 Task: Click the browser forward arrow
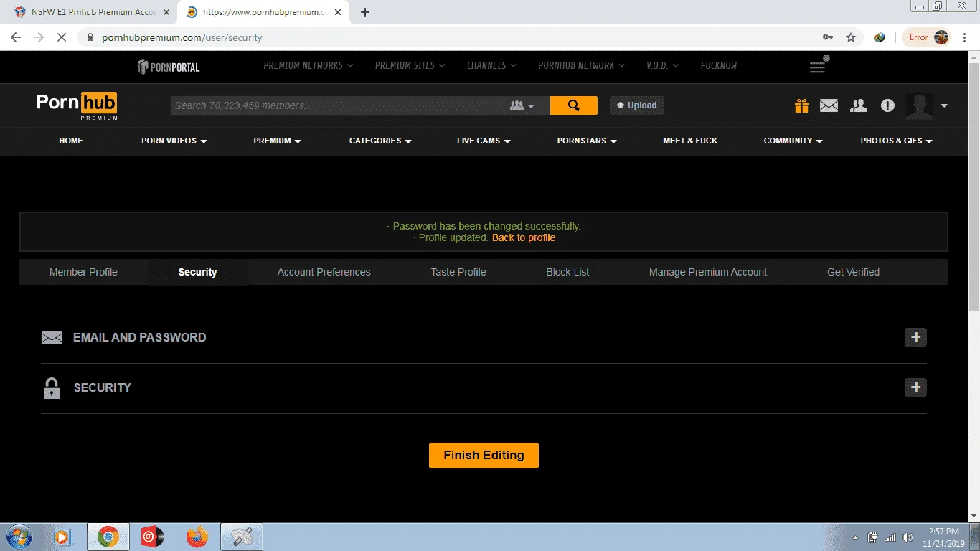pyautogui.click(x=39, y=37)
